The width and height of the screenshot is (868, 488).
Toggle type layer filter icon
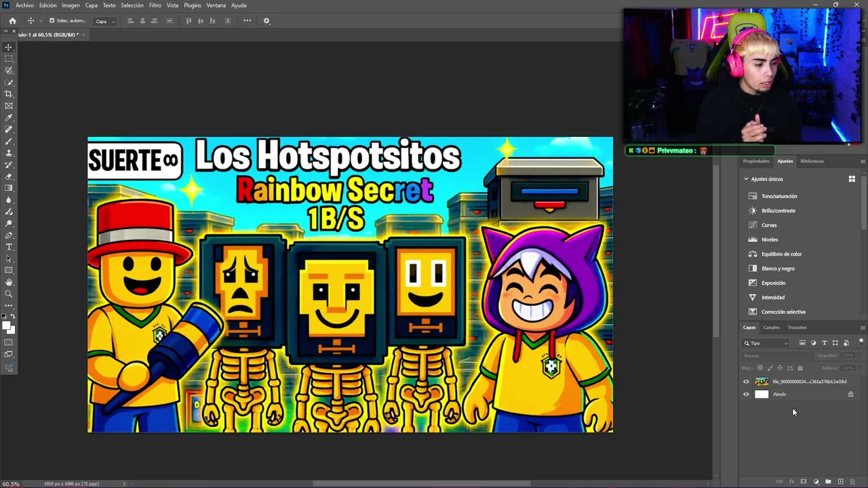pyautogui.click(x=824, y=343)
